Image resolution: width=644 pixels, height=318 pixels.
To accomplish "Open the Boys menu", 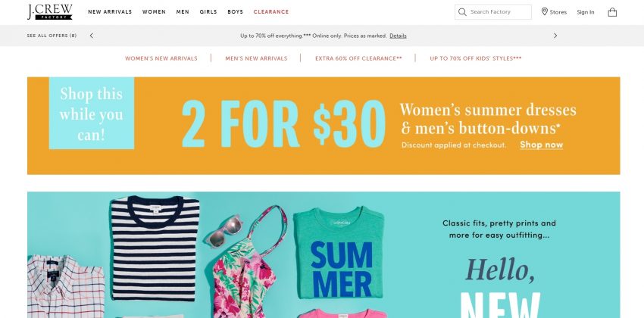I will click(236, 12).
